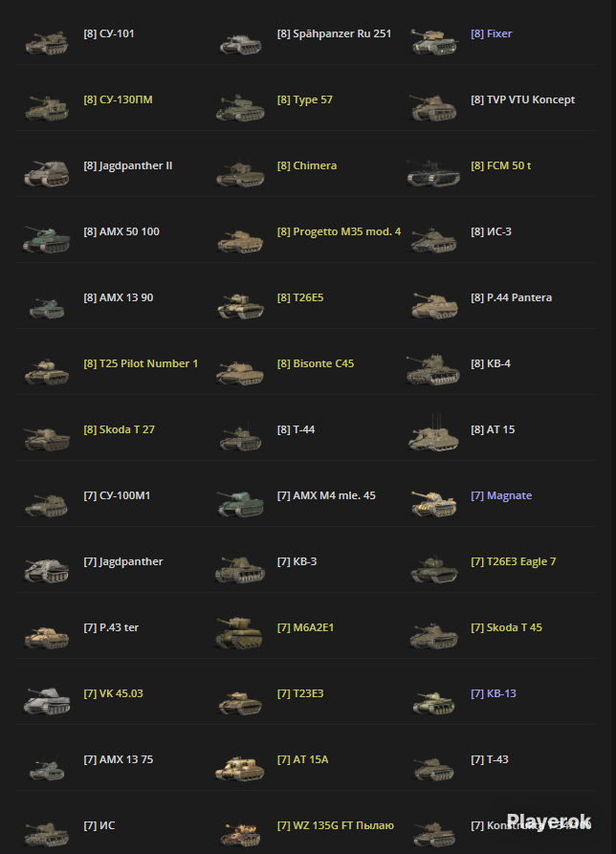Click the Magnate striped tank icon
Screen dimensions: 616x854
[433, 504]
